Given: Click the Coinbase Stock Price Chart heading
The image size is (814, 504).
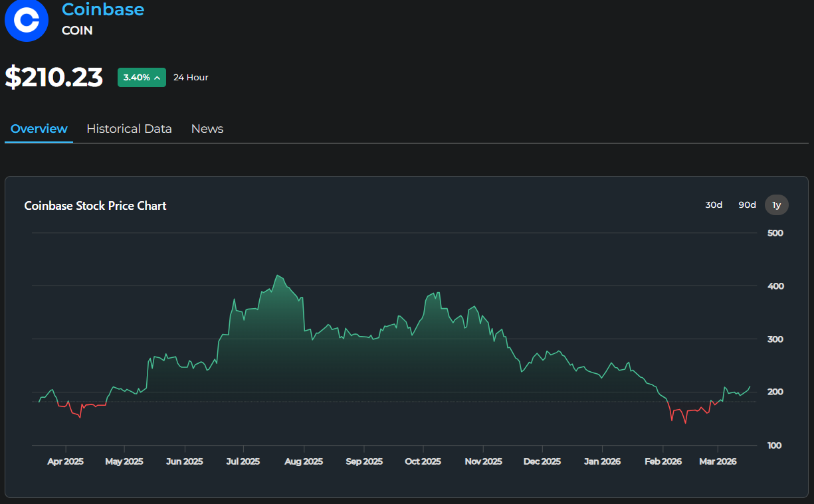Looking at the screenshot, I should point(95,206).
